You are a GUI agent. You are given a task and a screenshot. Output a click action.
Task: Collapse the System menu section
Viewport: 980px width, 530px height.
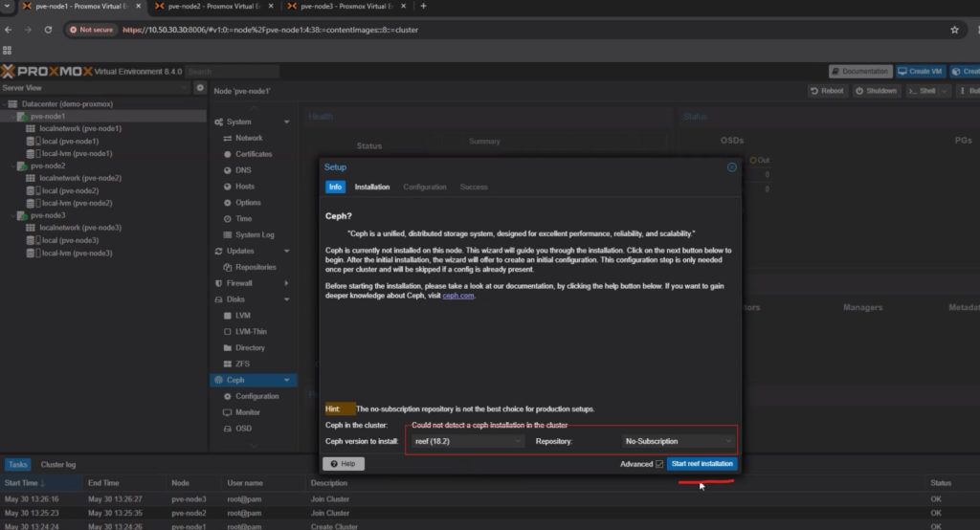click(x=287, y=121)
